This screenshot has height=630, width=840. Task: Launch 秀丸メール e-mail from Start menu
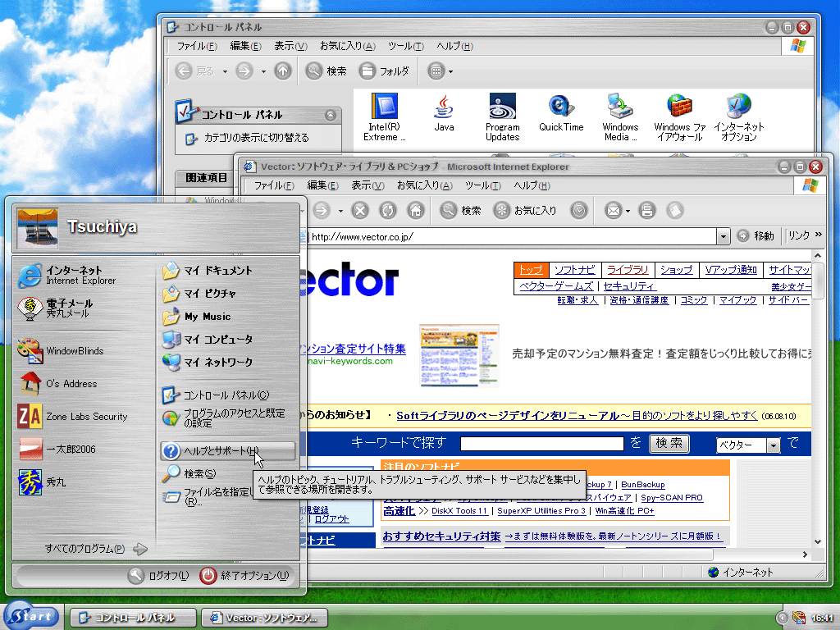(56, 308)
